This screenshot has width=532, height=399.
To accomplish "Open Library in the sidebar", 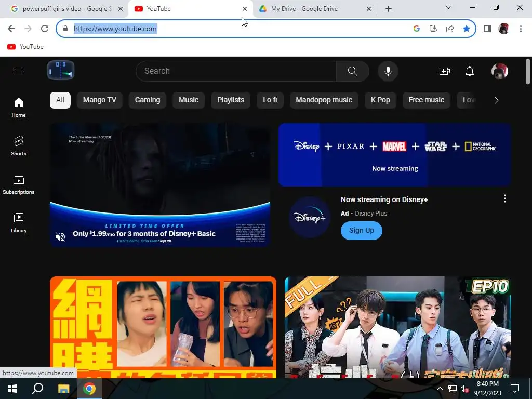I will click(19, 222).
